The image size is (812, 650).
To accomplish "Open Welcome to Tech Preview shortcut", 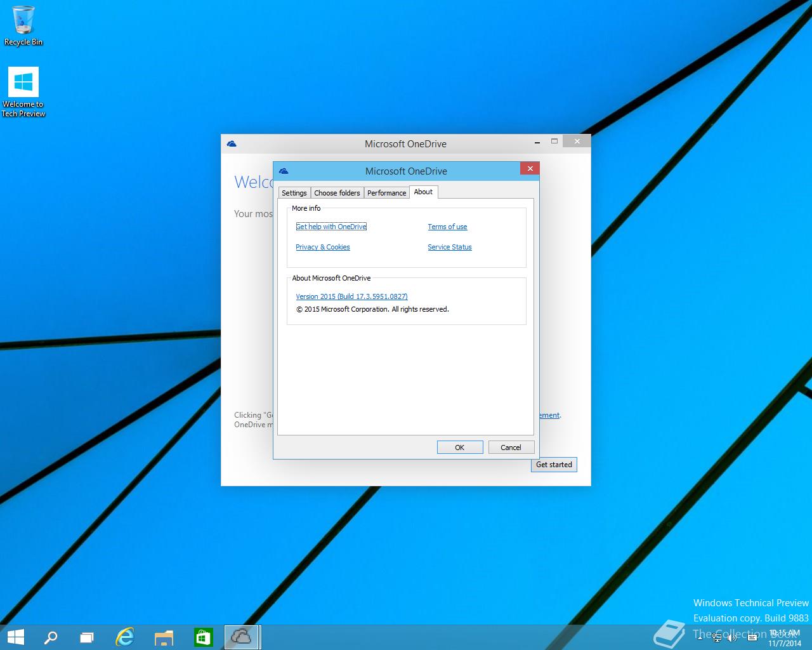I will 23,92.
